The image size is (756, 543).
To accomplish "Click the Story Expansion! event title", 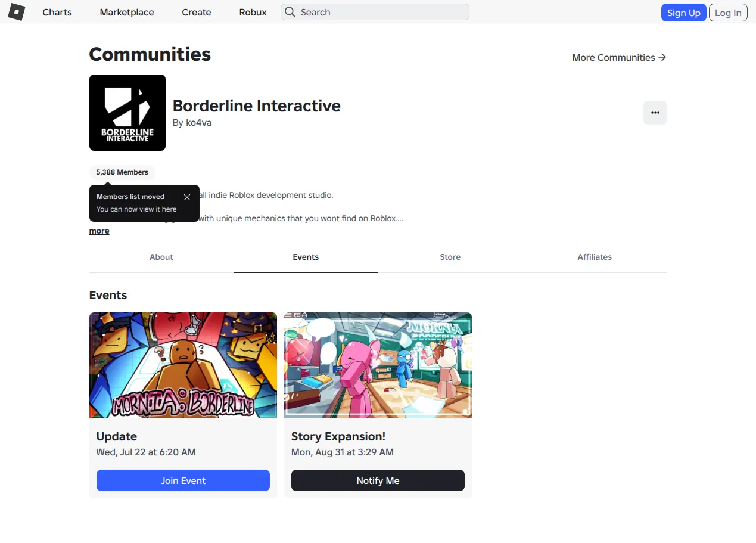I will (x=338, y=436).
